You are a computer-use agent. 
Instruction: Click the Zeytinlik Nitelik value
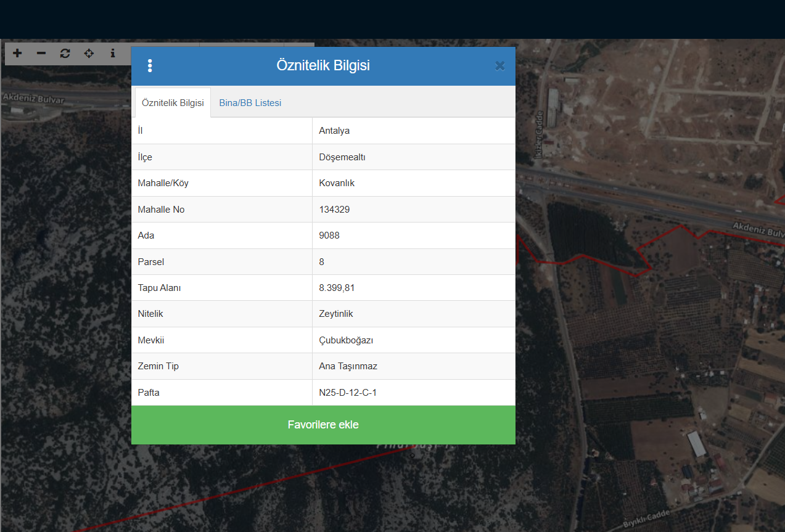coord(336,314)
